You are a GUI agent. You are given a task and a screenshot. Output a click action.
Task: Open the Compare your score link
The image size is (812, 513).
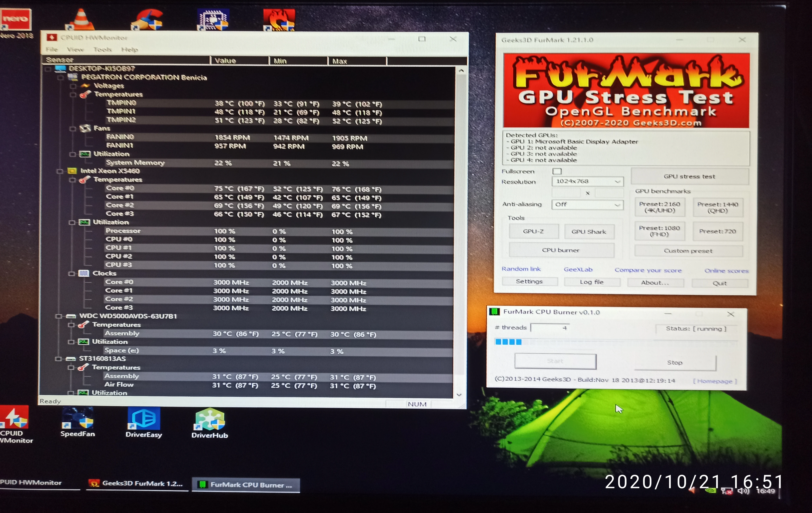click(648, 270)
